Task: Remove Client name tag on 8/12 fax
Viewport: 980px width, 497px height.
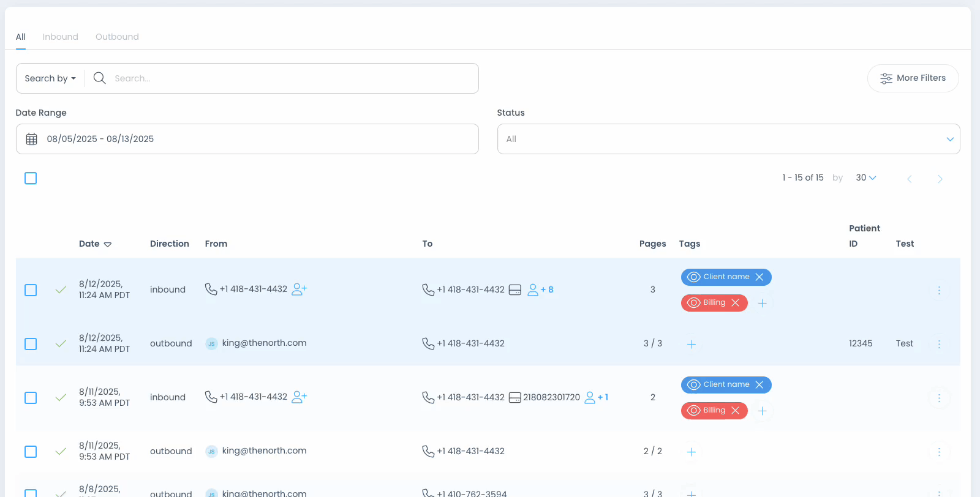Action: tap(759, 277)
